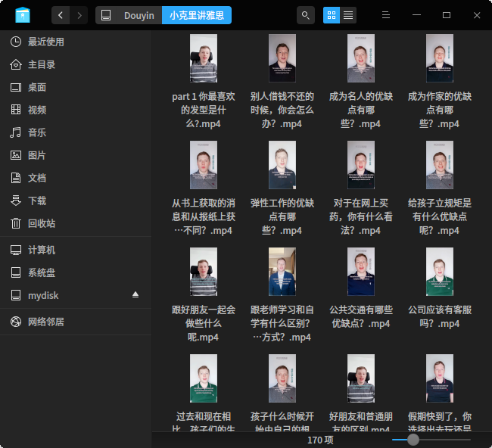Adjust the icon size slider
This screenshot has height=448, width=492.
(x=413, y=440)
